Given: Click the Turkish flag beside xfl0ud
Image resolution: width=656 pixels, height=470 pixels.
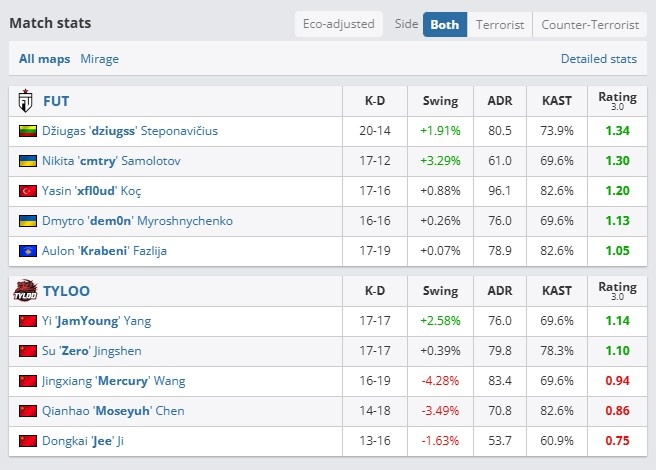Looking at the screenshot, I should coord(28,191).
